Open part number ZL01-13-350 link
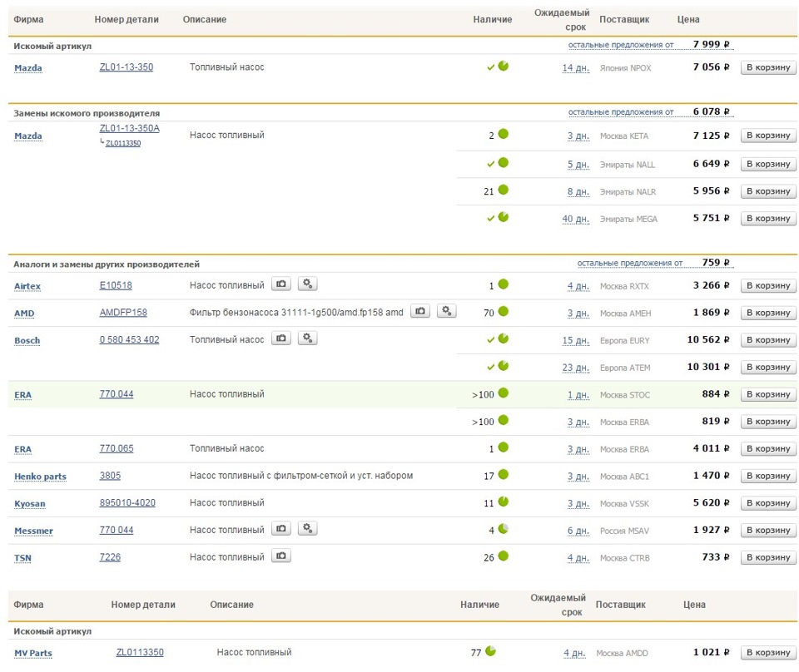This screenshot has height=672, width=799. click(x=126, y=67)
